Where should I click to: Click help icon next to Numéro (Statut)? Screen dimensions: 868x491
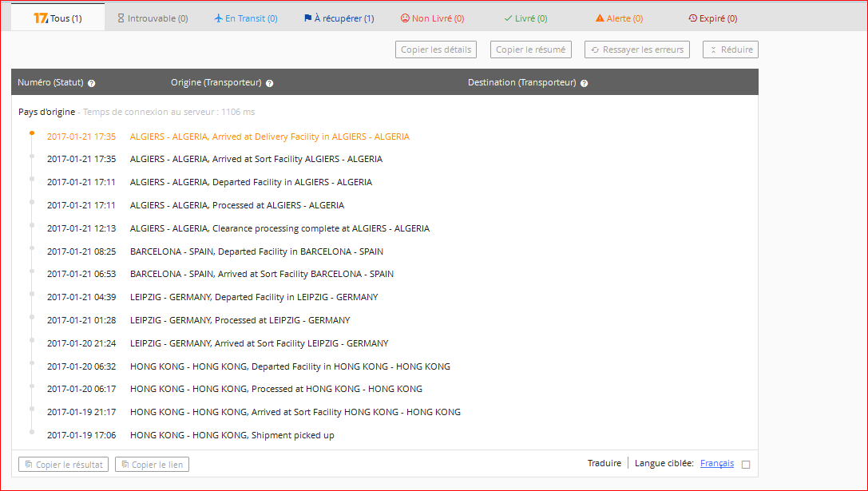92,83
